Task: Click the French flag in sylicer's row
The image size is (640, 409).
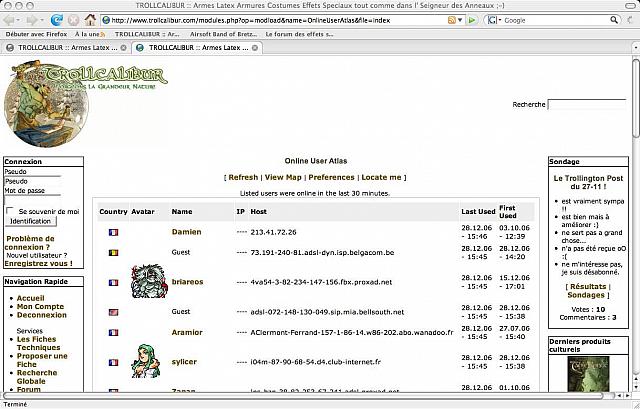Action: [x=113, y=362]
